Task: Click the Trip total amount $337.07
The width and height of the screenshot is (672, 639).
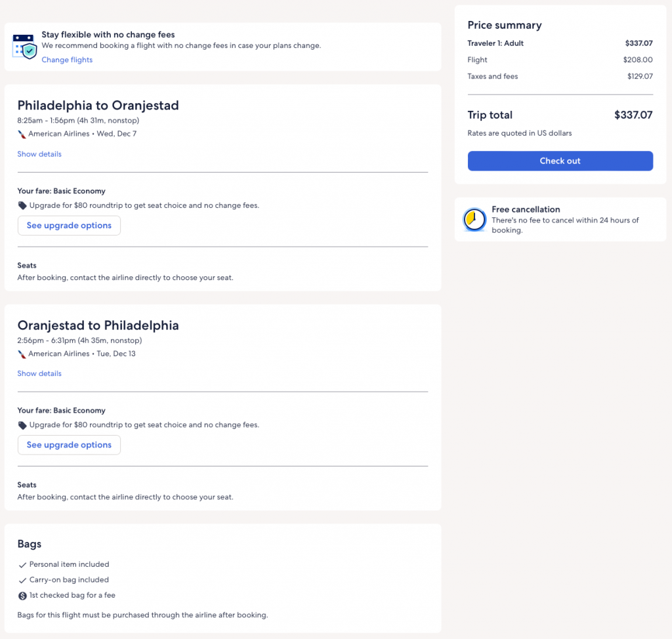Action: click(x=633, y=115)
